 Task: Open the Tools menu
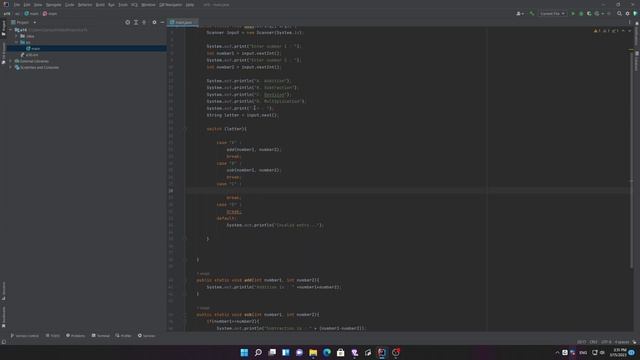click(x=123, y=5)
